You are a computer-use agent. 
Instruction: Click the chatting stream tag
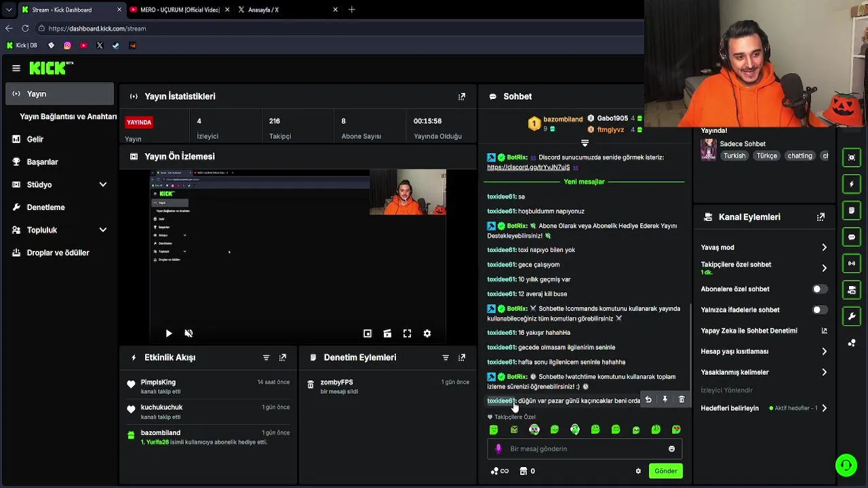(800, 156)
